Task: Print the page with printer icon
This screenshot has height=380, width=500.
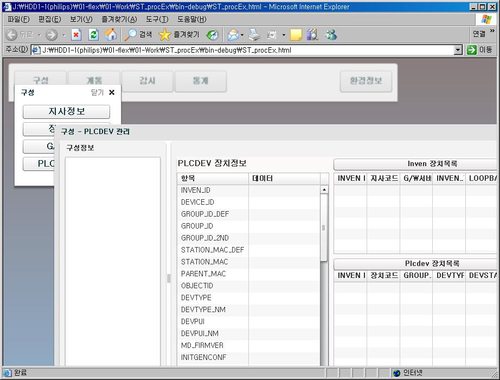Action: click(x=254, y=35)
